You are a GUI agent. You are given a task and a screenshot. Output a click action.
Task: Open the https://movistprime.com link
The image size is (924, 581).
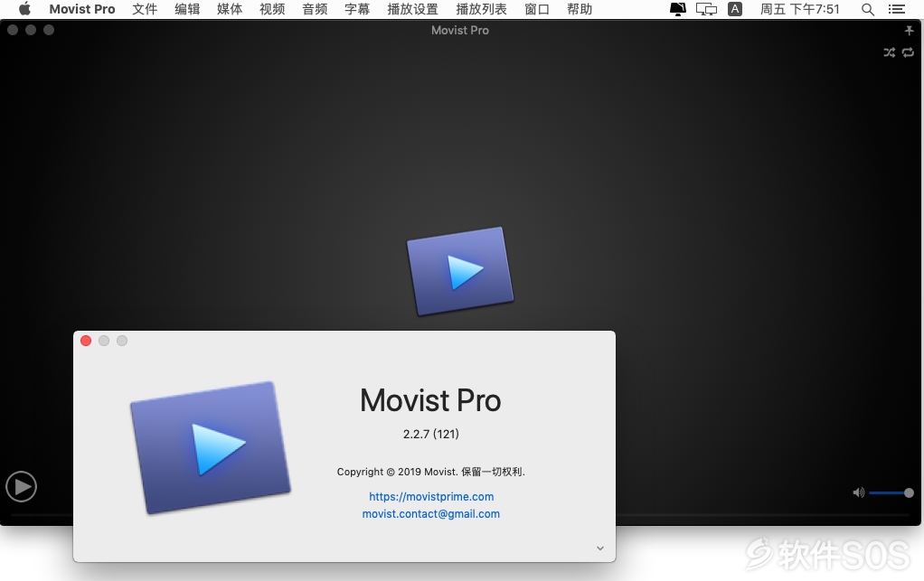(431, 496)
